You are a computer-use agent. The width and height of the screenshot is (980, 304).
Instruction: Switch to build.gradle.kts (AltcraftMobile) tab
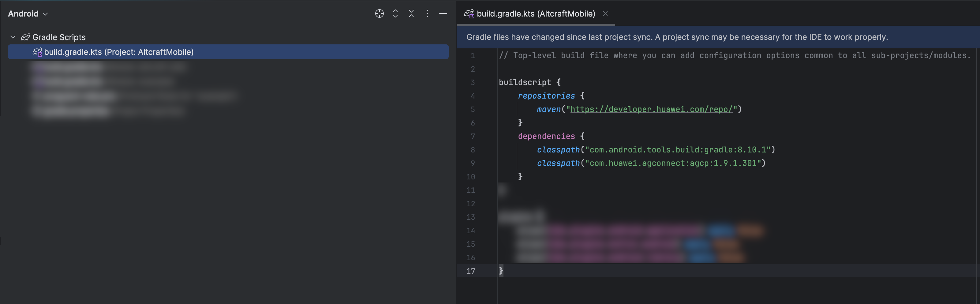click(536, 14)
